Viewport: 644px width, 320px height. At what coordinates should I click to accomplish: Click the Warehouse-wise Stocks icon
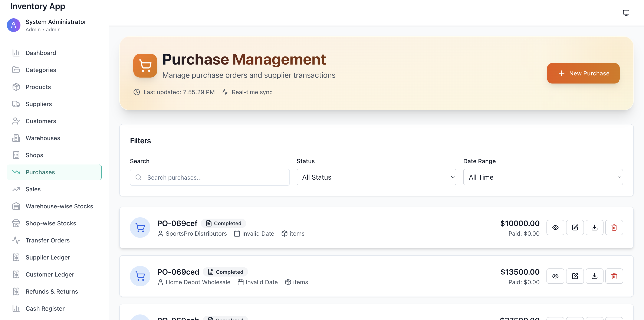[x=16, y=206]
